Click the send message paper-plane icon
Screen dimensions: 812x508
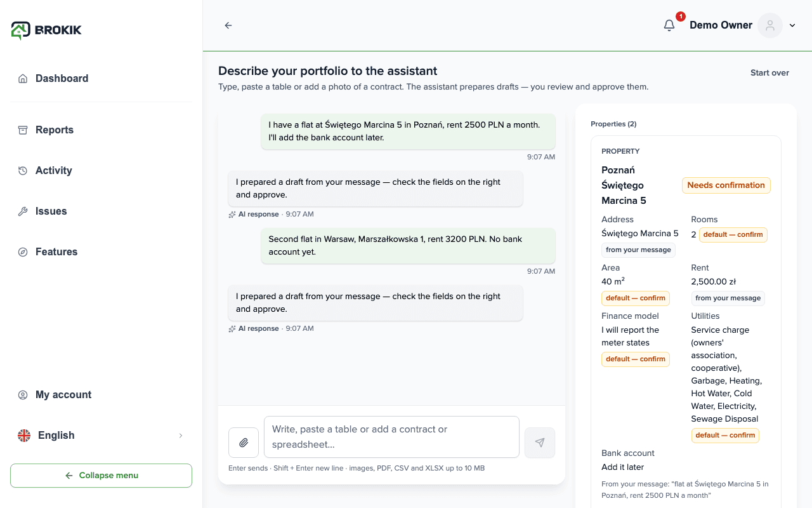[540, 443]
